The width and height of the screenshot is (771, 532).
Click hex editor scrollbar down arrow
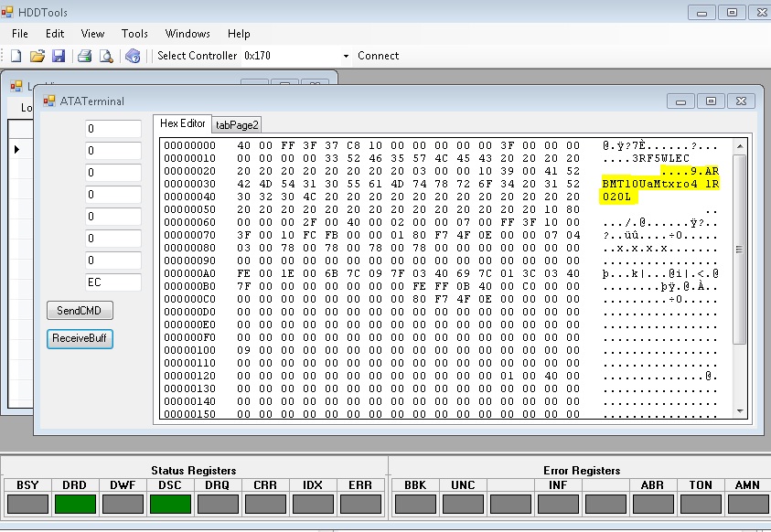(x=740, y=411)
